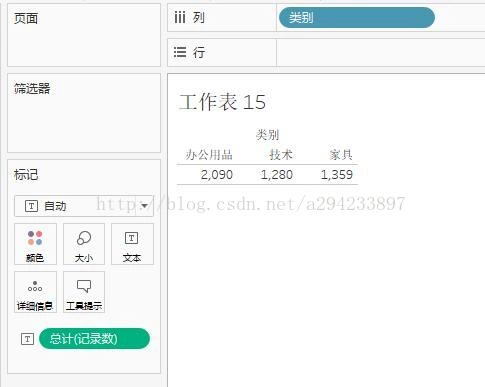Click the columns shelf icon next to 列

coord(180,17)
